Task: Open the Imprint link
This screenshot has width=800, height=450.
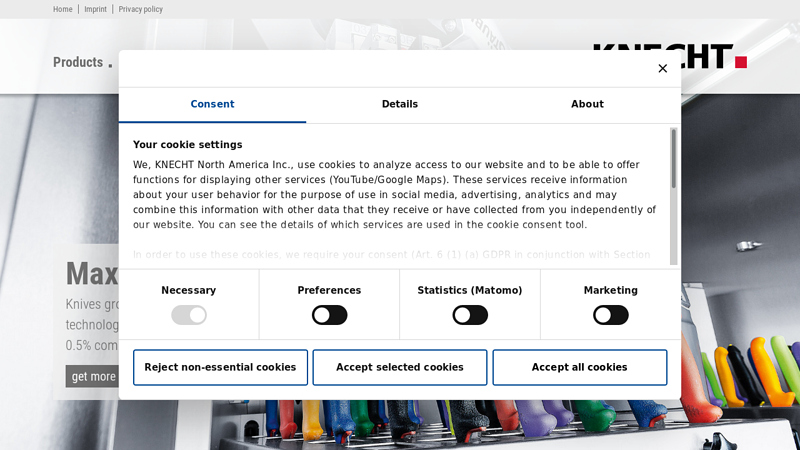Action: [95, 9]
